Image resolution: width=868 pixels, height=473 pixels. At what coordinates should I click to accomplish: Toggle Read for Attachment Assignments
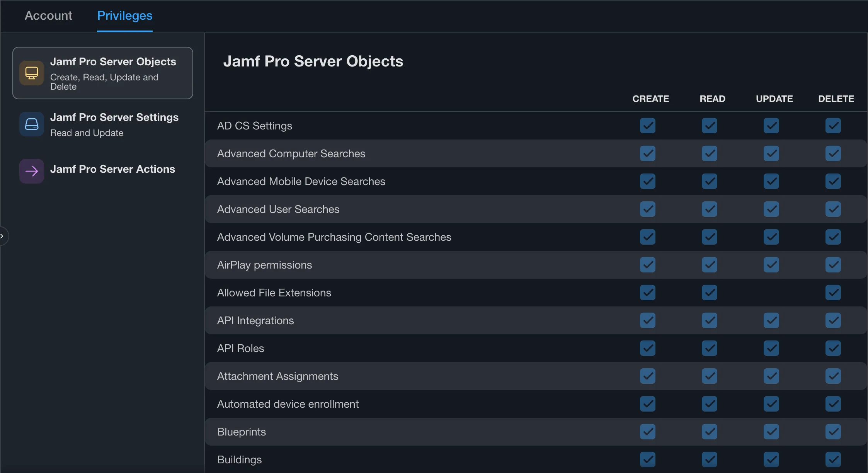point(710,376)
